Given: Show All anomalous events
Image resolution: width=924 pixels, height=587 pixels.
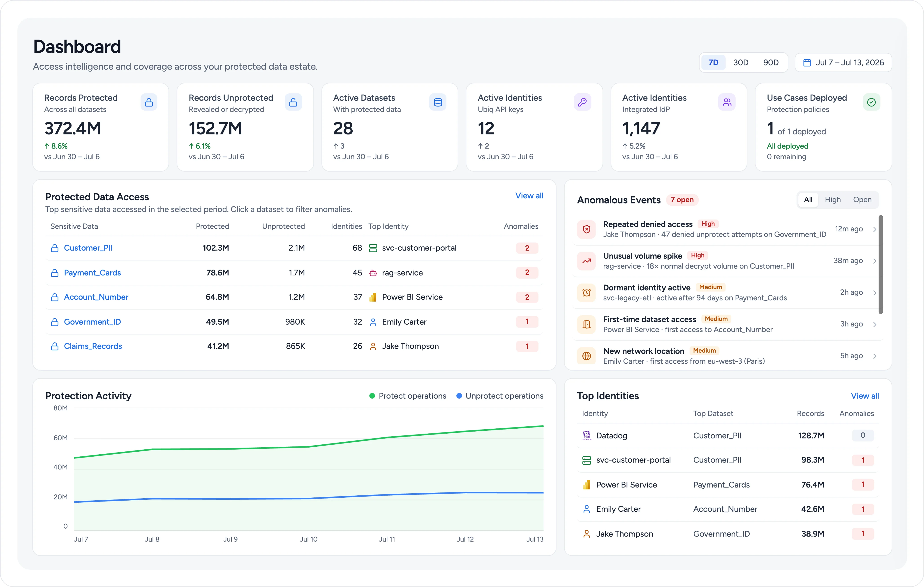Looking at the screenshot, I should click(808, 199).
